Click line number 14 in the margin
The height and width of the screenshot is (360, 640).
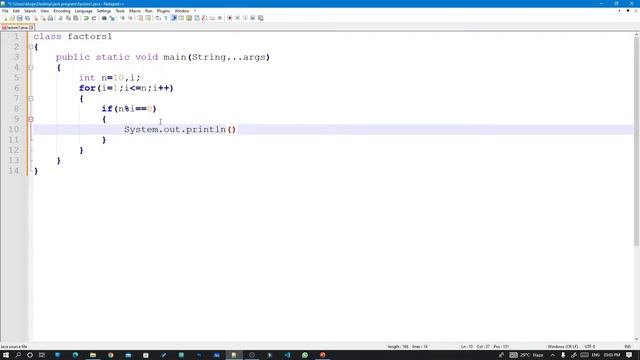click(14, 171)
